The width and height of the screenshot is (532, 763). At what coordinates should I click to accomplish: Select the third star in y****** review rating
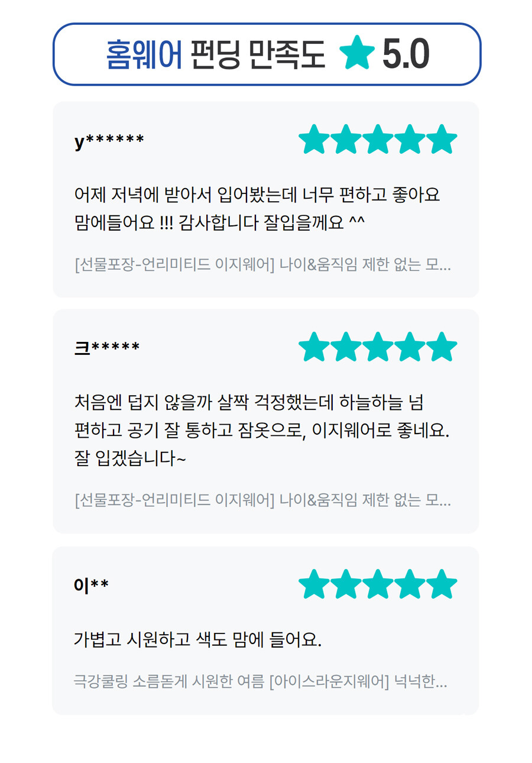tap(378, 140)
